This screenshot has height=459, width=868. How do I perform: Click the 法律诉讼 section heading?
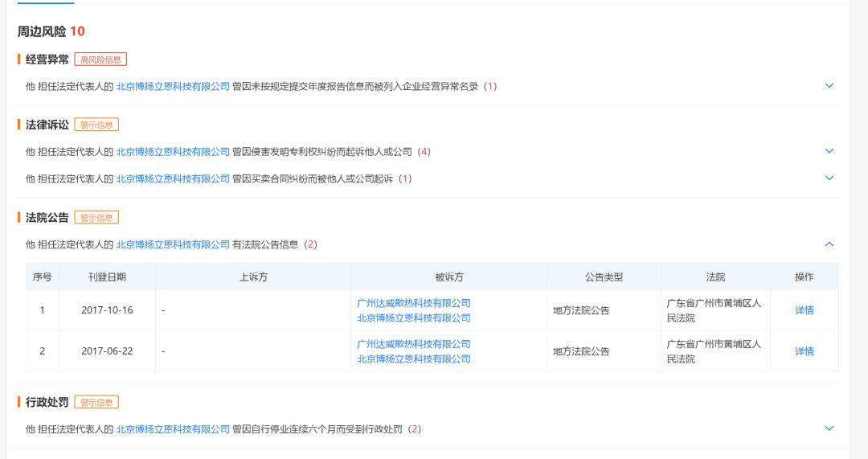47,125
